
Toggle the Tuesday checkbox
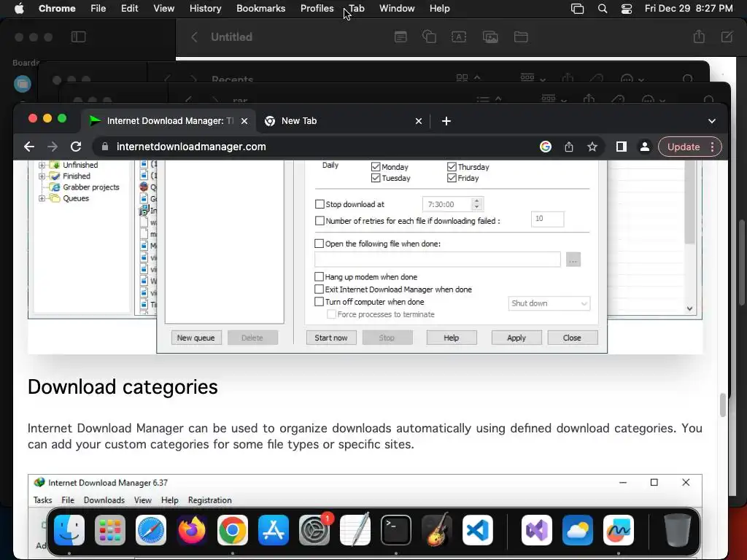point(376,178)
